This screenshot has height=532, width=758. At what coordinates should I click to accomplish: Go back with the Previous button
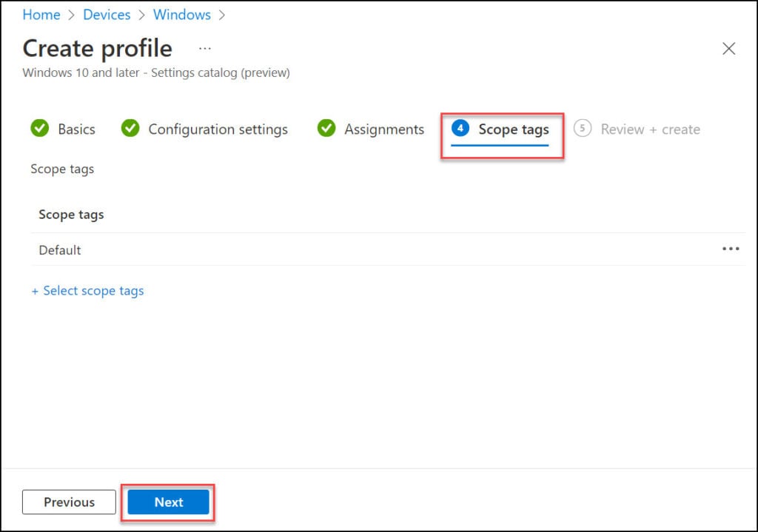click(69, 502)
